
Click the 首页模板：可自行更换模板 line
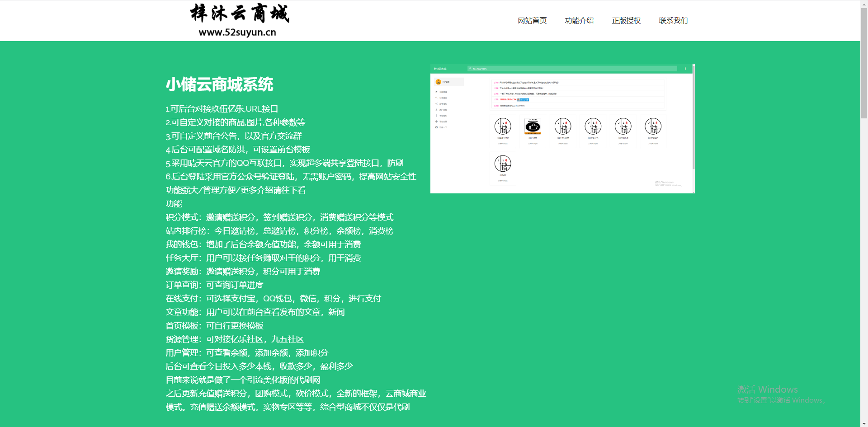[x=214, y=326]
